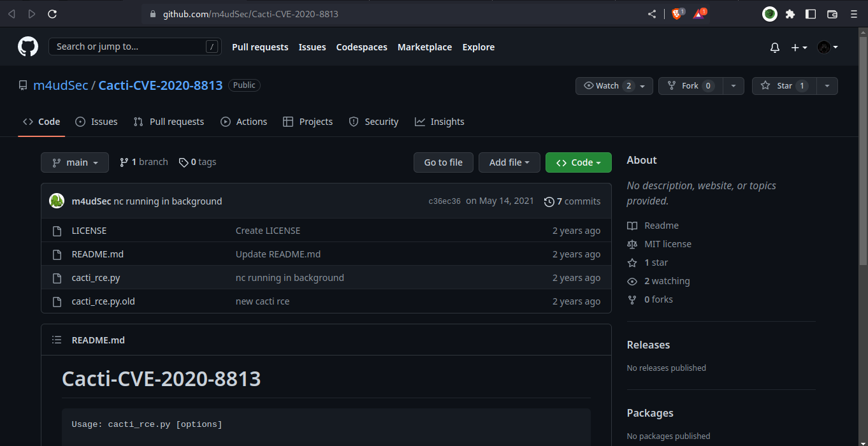Image resolution: width=868 pixels, height=446 pixels.
Task: Open the Brave wallet icon
Action: click(832, 13)
